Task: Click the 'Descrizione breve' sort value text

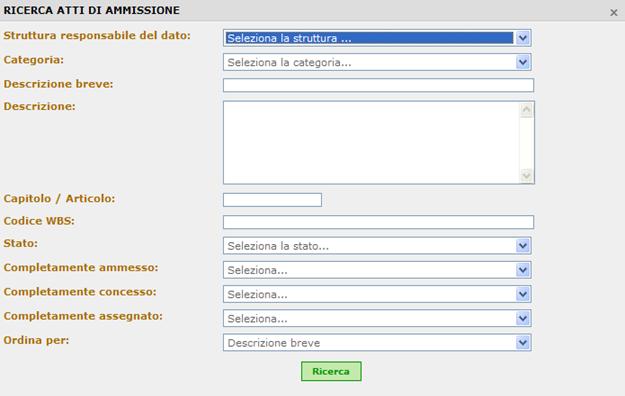Action: click(274, 343)
